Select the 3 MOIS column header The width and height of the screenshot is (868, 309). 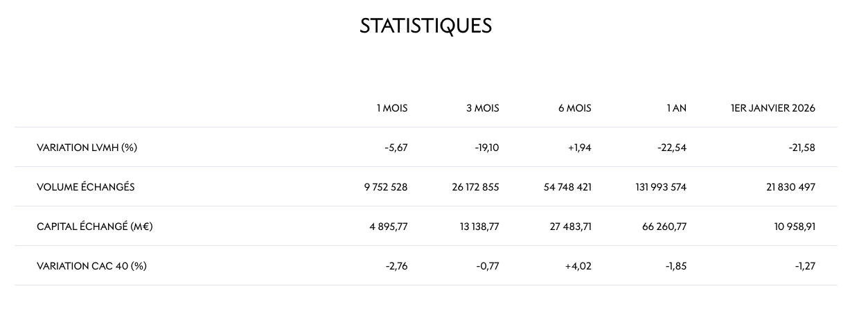483,108
